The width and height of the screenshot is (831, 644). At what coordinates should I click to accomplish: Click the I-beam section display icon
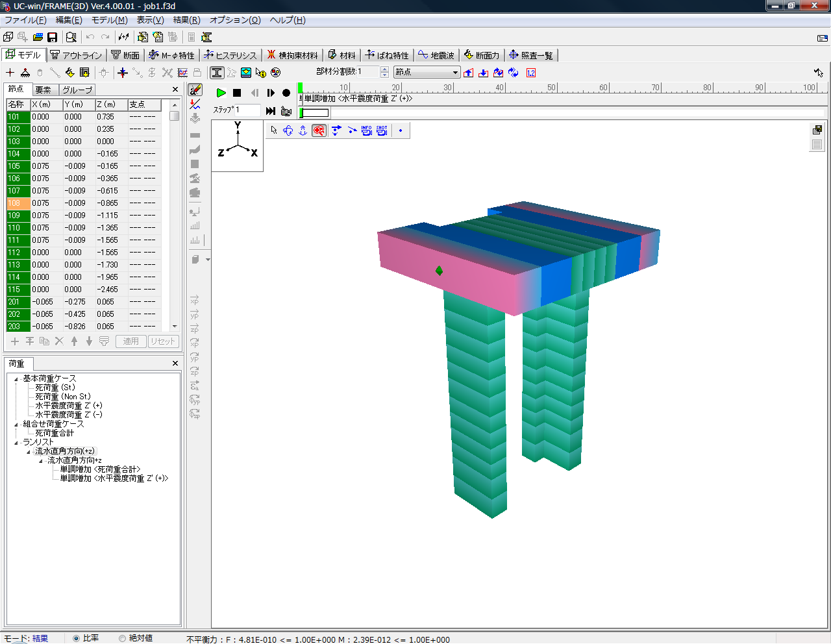(217, 73)
